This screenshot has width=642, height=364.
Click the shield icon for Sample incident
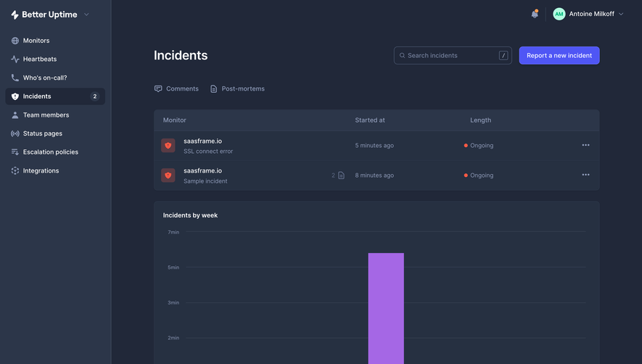click(168, 175)
